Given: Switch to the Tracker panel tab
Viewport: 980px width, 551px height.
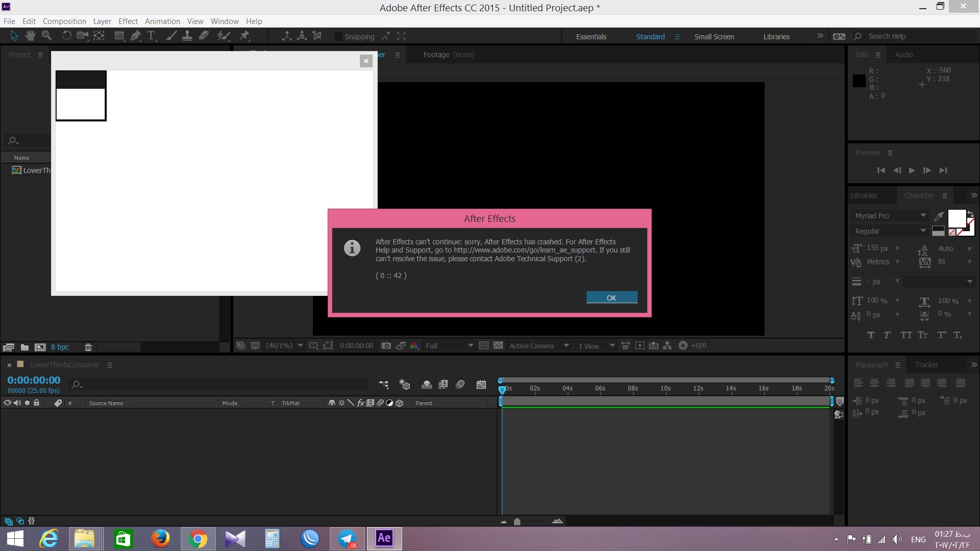Looking at the screenshot, I should (x=926, y=365).
